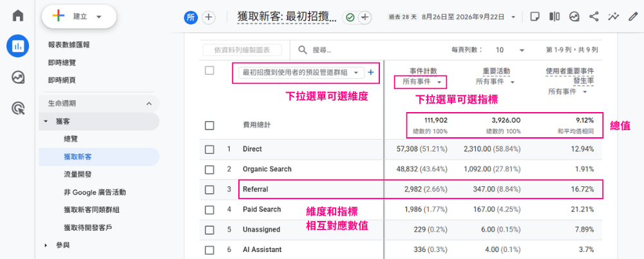Check the Paid Search row checkbox

click(x=209, y=209)
